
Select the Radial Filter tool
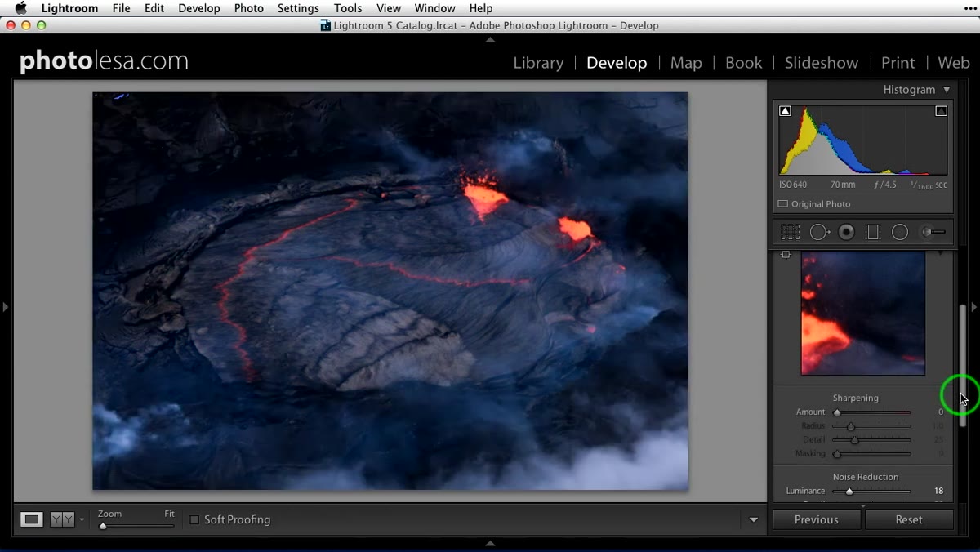pos(900,233)
